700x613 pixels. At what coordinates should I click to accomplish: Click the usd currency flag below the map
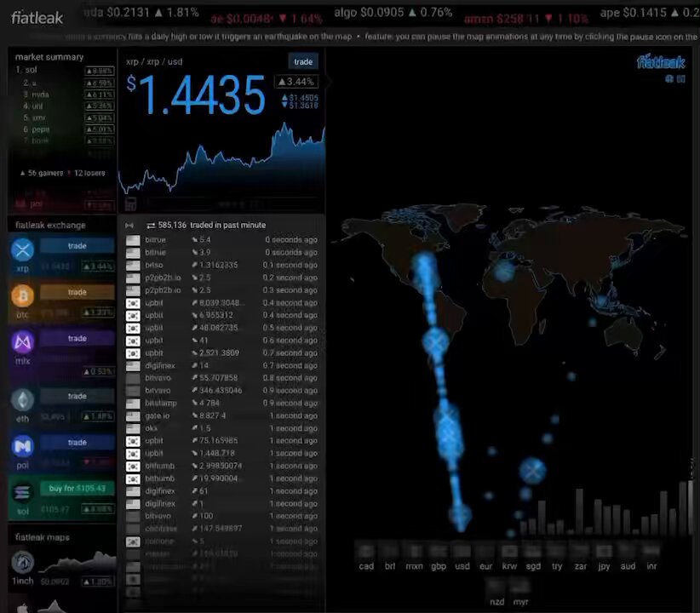click(x=462, y=552)
